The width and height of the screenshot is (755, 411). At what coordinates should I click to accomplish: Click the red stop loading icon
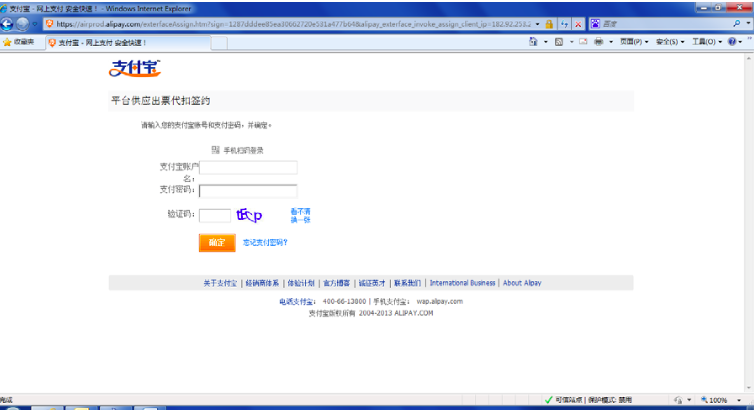578,24
